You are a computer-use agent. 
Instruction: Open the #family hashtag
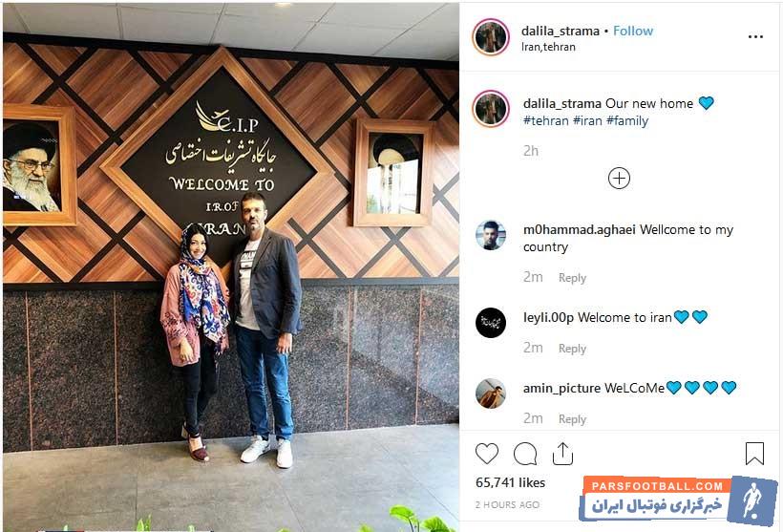tap(627, 121)
